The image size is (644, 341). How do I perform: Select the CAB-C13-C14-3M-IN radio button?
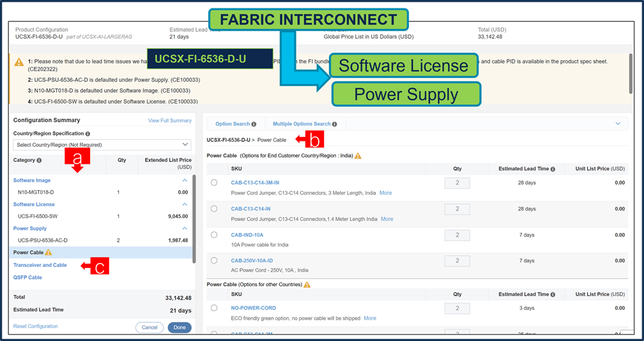pos(214,182)
